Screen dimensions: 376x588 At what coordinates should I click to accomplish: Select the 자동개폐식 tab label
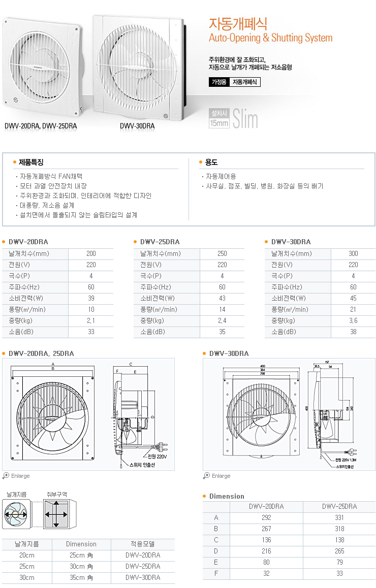tap(245, 82)
